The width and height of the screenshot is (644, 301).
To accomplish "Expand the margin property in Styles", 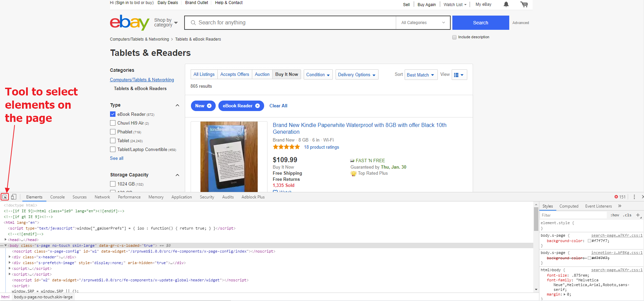I will click(x=564, y=294).
